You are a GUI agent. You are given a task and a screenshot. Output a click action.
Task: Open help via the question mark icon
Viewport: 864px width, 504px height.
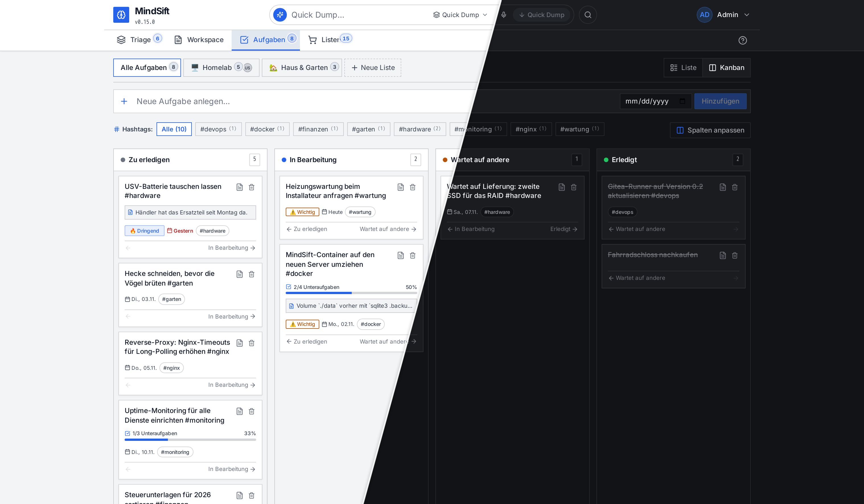point(742,40)
